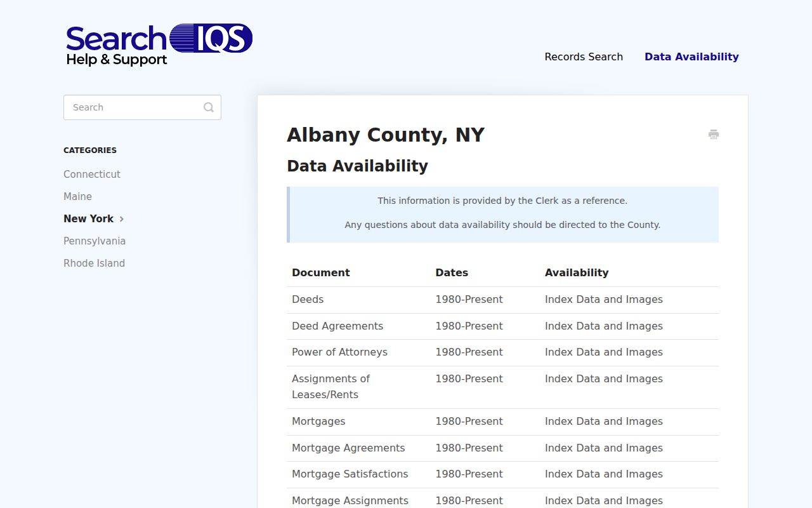
Task: Click the magnifier search icon
Action: click(x=209, y=107)
